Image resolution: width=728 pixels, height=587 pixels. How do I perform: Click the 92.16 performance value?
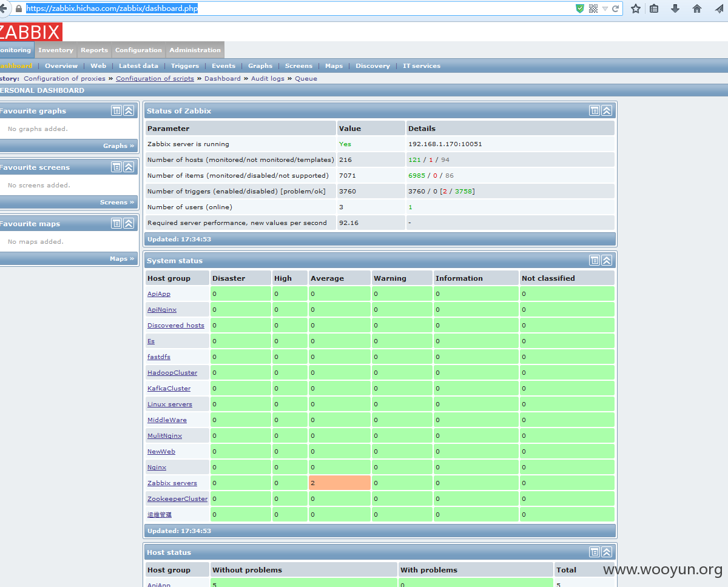[x=349, y=223]
